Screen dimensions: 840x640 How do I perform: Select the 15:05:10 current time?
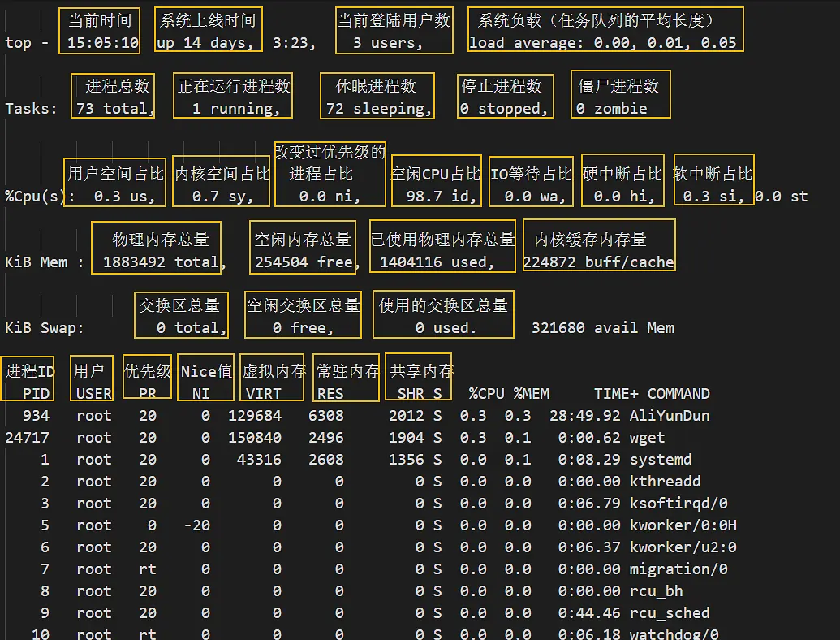click(x=103, y=43)
